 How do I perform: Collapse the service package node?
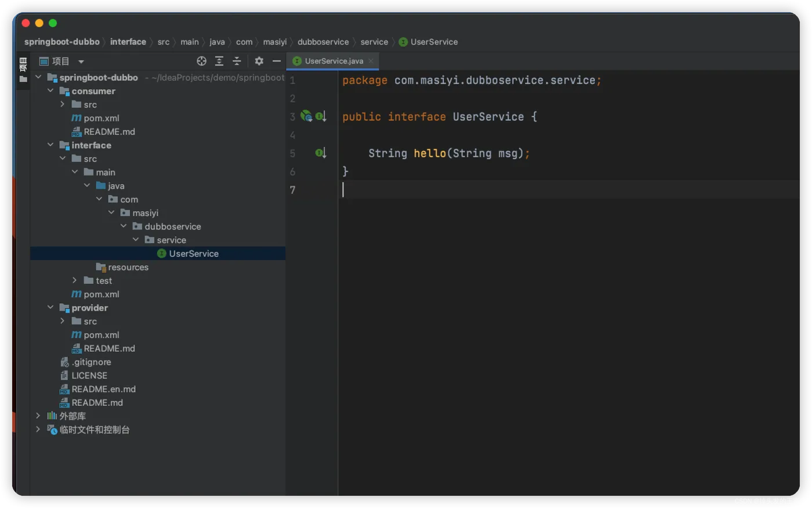coord(136,240)
